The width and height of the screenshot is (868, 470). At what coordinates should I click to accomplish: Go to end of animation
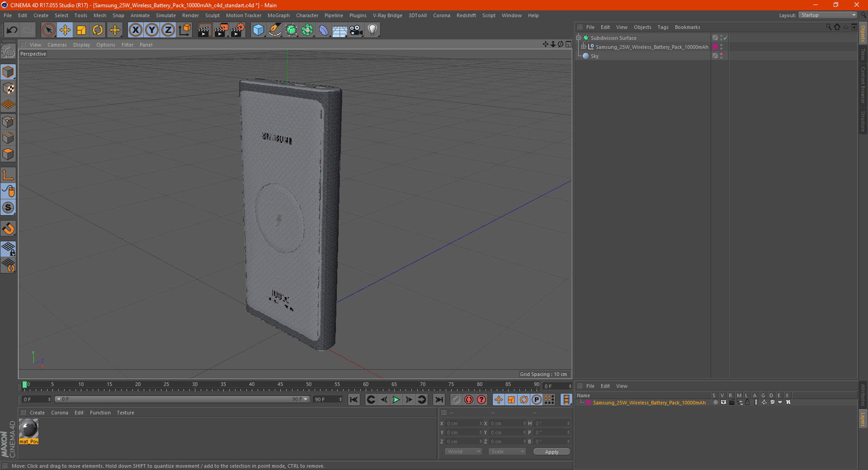click(x=439, y=399)
